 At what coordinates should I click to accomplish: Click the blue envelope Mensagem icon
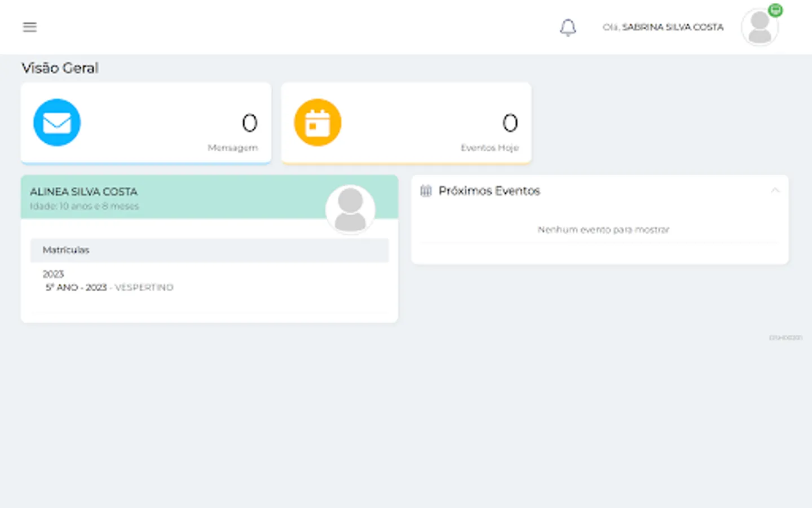pos(56,122)
